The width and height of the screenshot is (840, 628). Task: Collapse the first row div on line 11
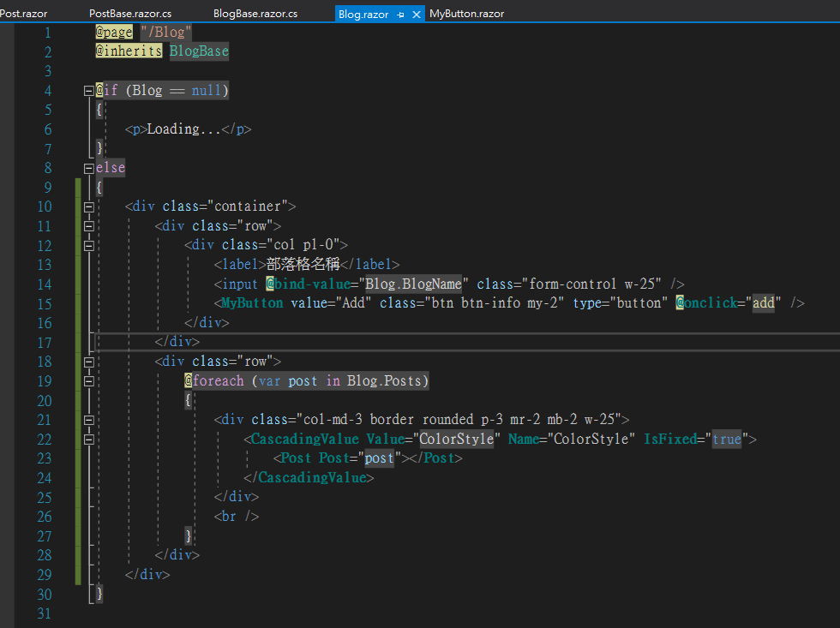pyautogui.click(x=89, y=226)
